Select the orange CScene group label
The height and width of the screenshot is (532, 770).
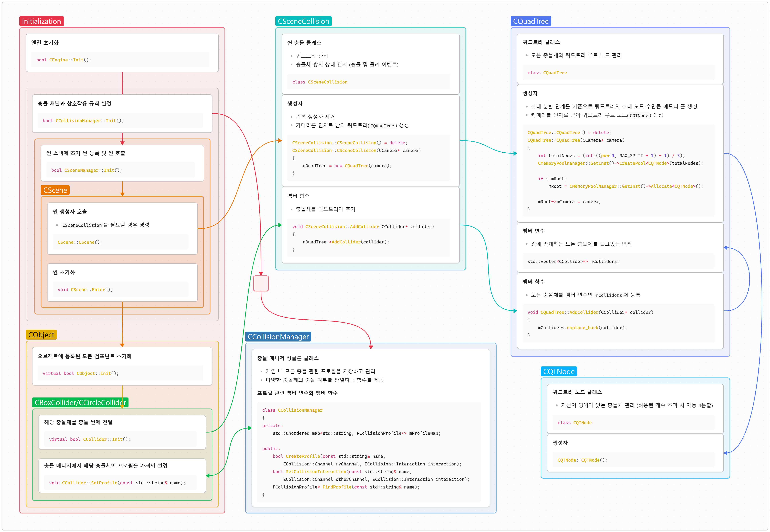click(55, 190)
